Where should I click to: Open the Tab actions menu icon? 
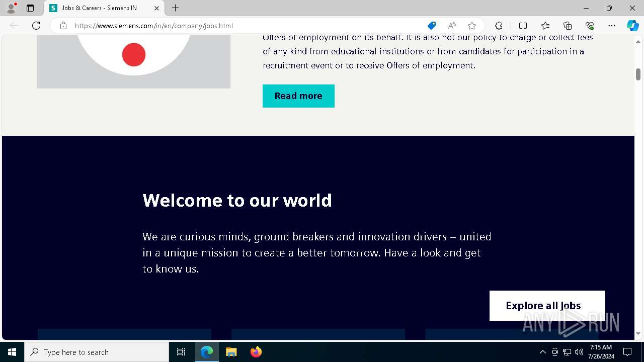tap(30, 8)
